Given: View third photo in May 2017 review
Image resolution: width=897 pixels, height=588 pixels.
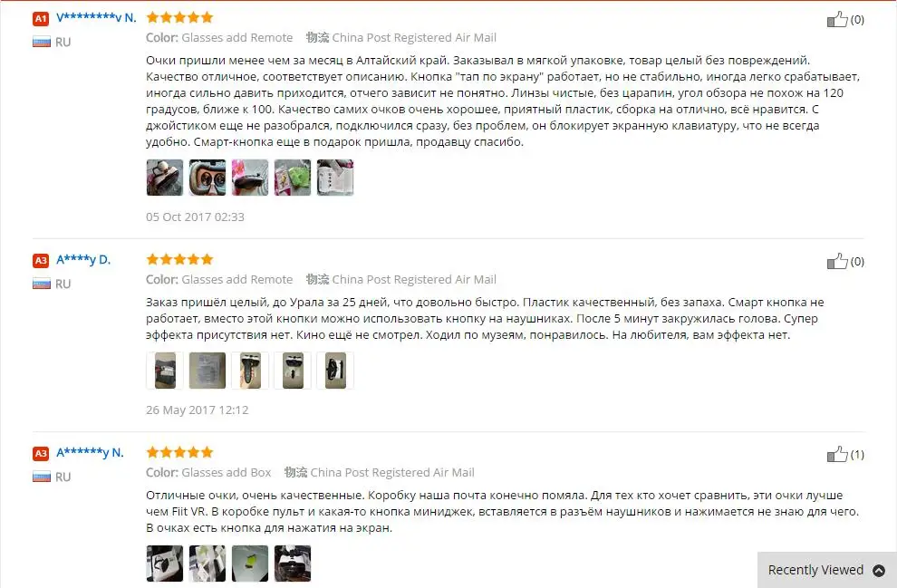Looking at the screenshot, I should pyautogui.click(x=250, y=371).
